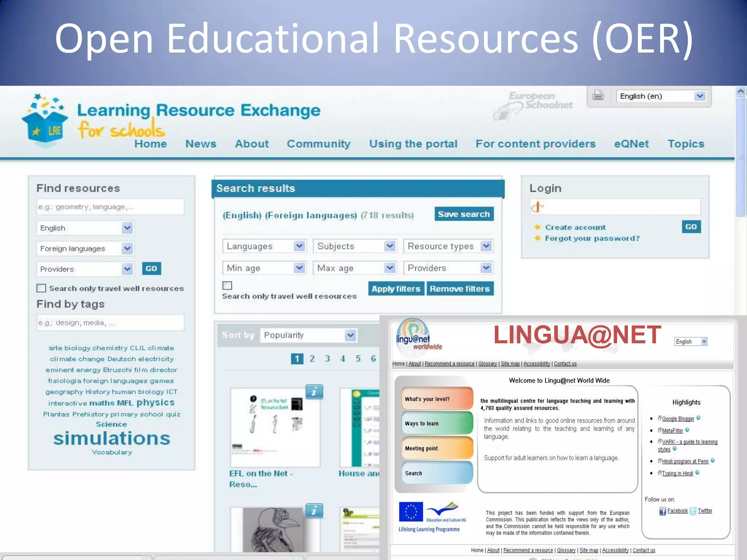
Task: Open the eQNet menu item
Action: coord(631,144)
